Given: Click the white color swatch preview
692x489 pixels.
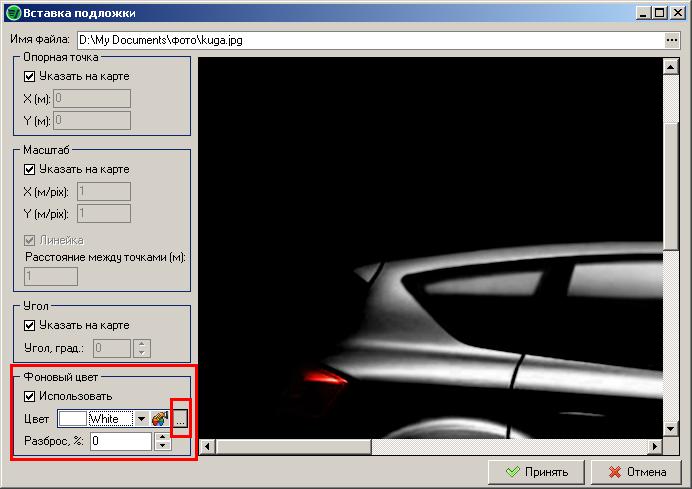Looking at the screenshot, I should [x=72, y=419].
